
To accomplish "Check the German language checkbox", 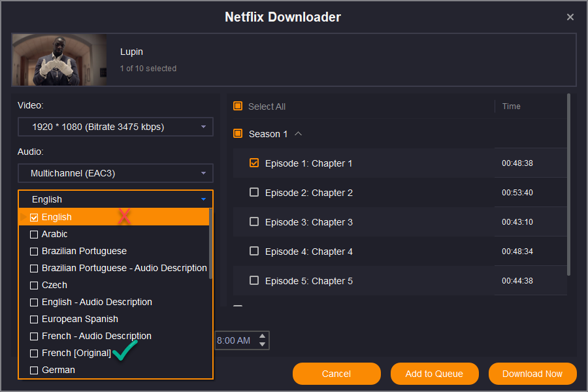I will coord(34,370).
